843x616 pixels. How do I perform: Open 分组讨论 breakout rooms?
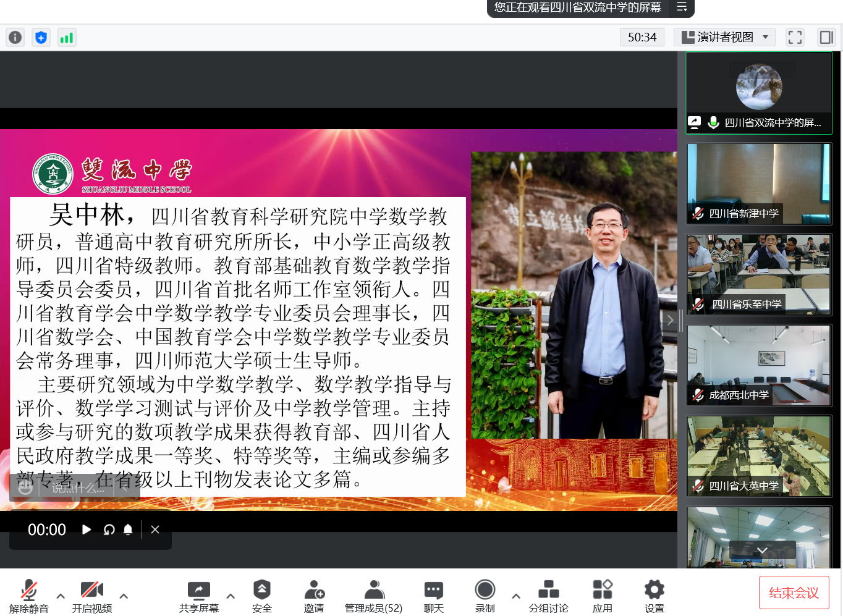(x=548, y=596)
